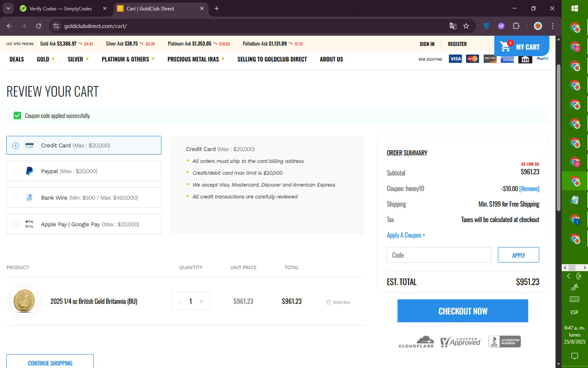The width and height of the screenshot is (588, 368).
Task: Open a new browser tab
Action: (216, 8)
